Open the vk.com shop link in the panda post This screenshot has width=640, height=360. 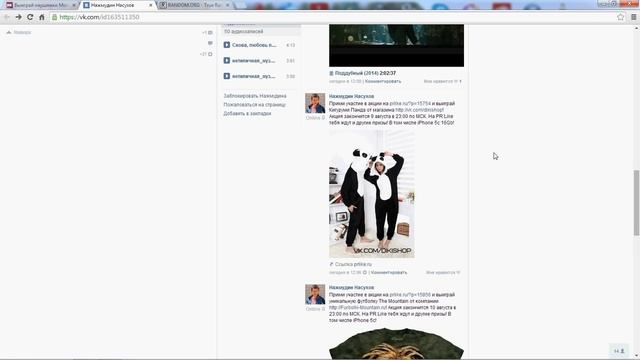pos(419,110)
